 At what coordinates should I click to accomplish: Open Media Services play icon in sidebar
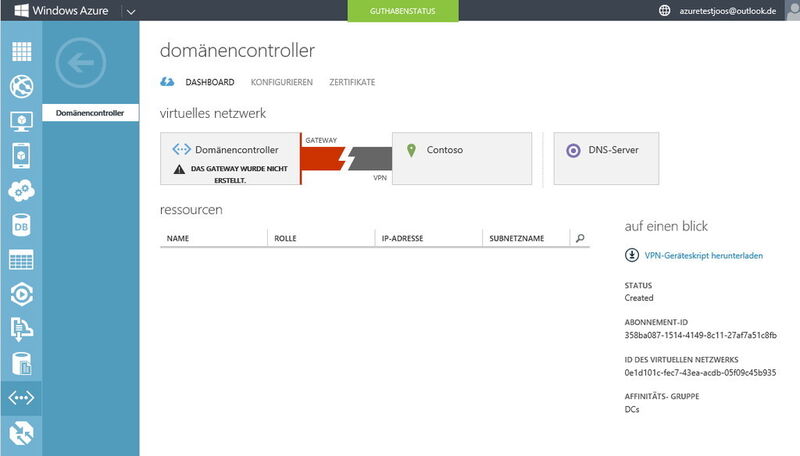pos(21,294)
